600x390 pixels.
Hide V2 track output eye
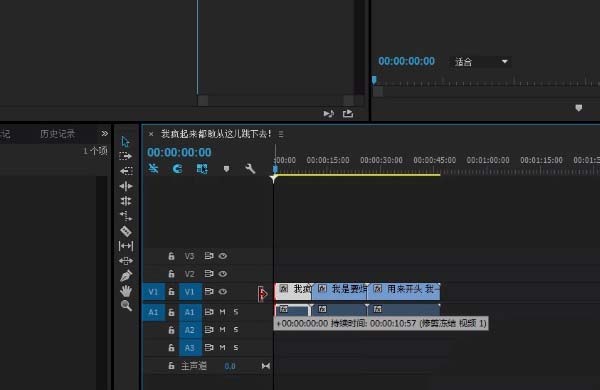pyautogui.click(x=223, y=274)
